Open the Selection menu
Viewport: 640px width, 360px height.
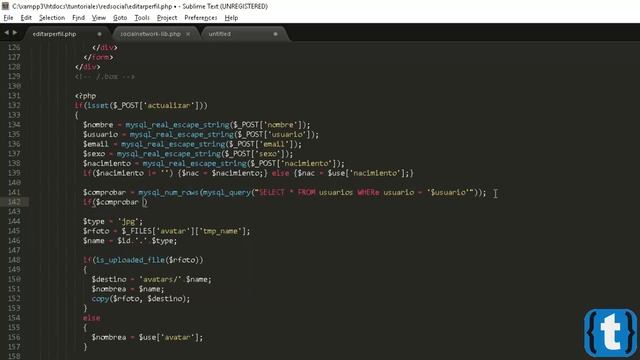52,18
